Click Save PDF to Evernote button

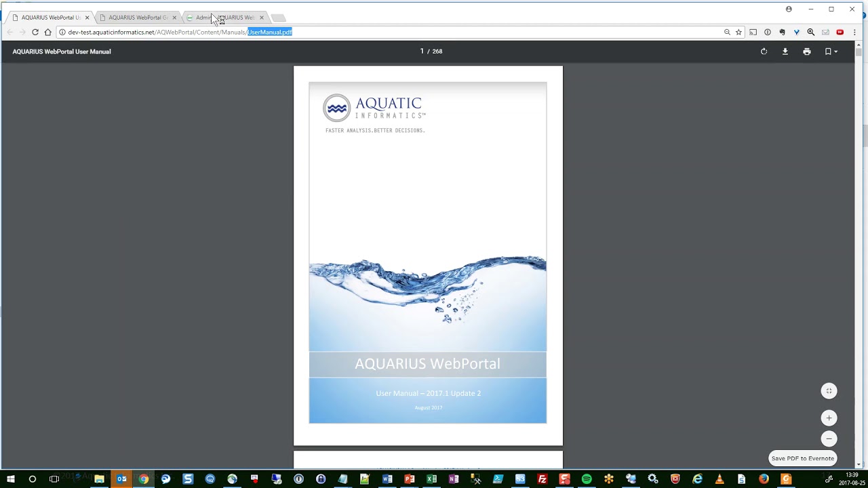(803, 458)
